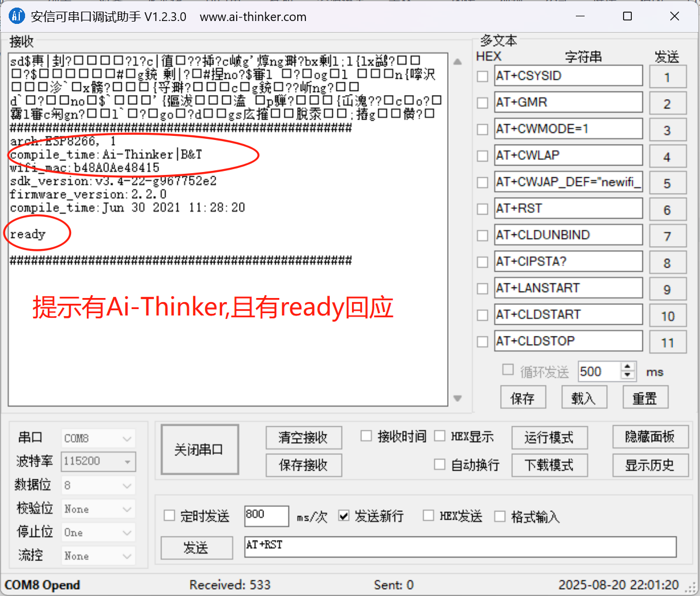The image size is (700, 596).
Task: Send command 2 AT+GMR
Action: point(667,104)
